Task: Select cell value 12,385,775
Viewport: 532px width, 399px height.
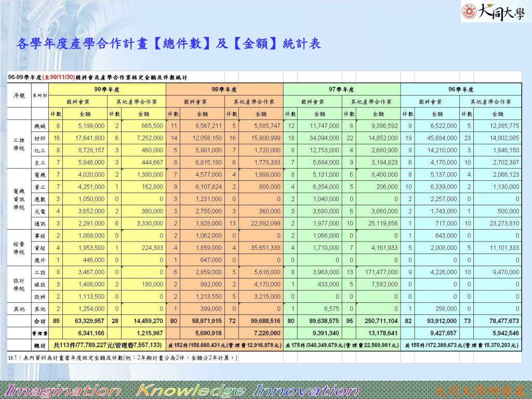Action: click(x=504, y=126)
